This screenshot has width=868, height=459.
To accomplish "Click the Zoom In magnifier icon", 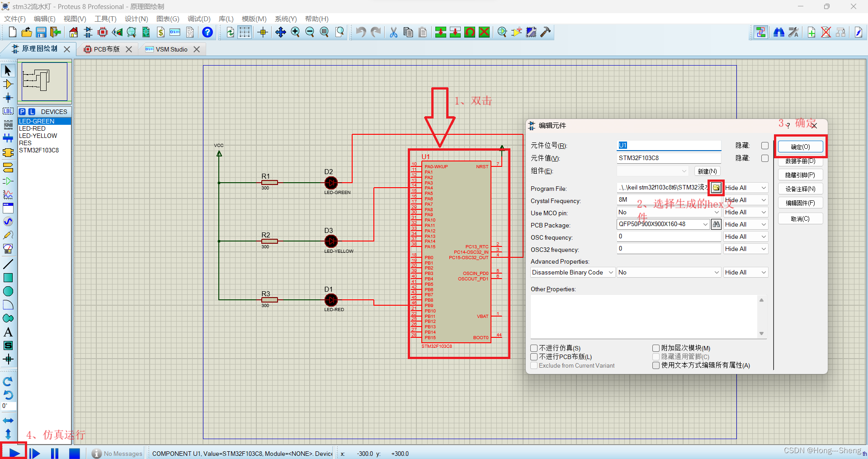I will tap(295, 32).
